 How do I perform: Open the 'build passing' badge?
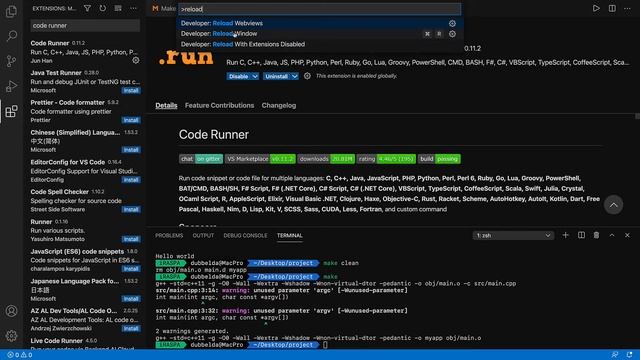(439, 159)
